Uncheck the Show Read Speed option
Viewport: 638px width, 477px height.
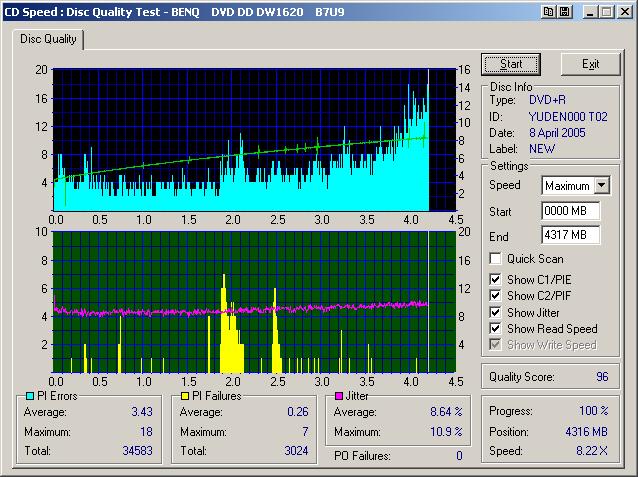(495, 328)
